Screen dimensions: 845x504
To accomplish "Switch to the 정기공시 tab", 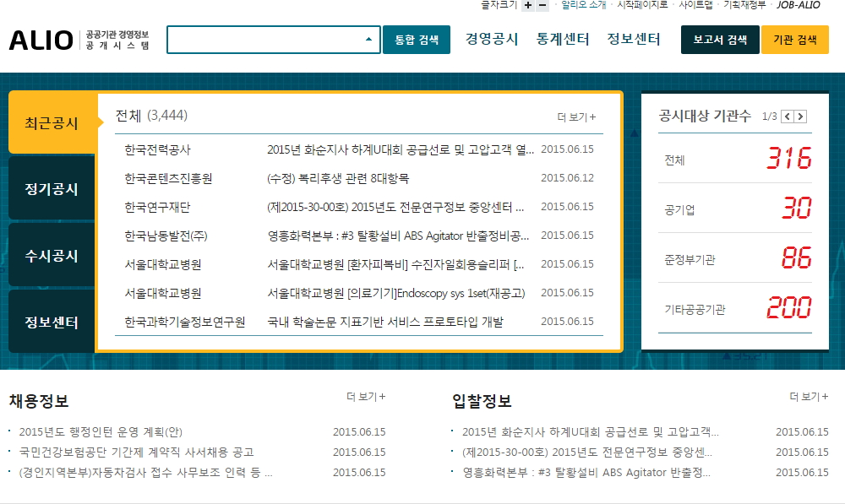I will click(52, 188).
